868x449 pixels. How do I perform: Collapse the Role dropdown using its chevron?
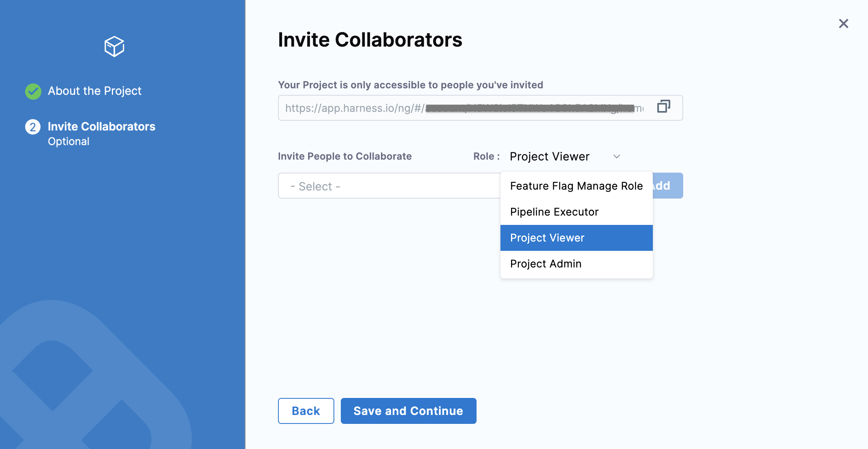tap(616, 156)
